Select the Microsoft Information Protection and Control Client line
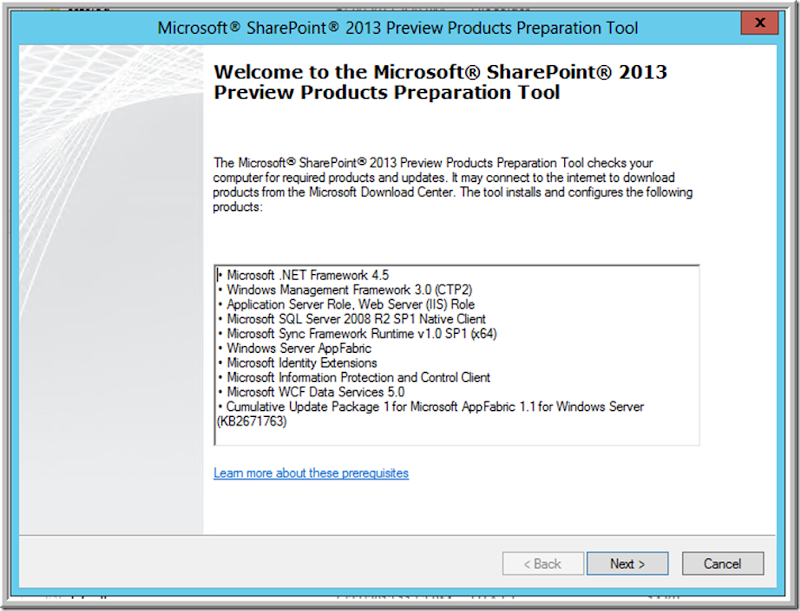The width and height of the screenshot is (800, 611). click(354, 377)
